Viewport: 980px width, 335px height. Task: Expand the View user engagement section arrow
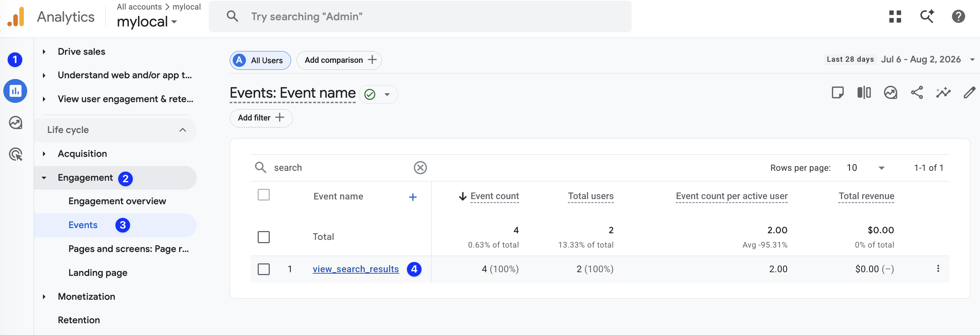44,99
